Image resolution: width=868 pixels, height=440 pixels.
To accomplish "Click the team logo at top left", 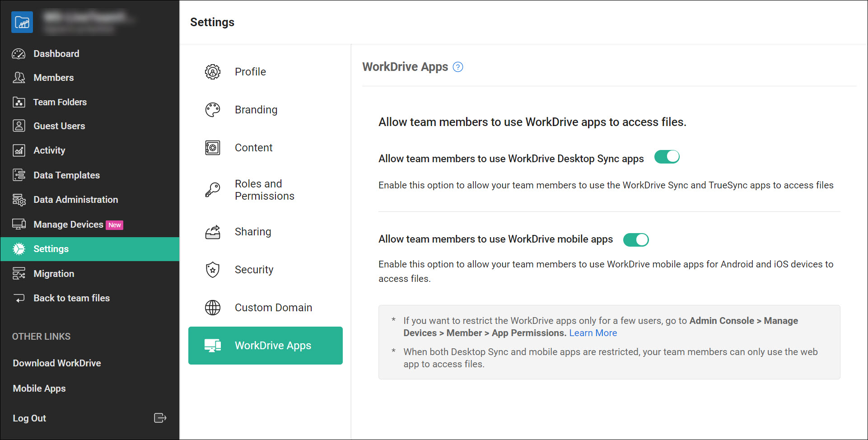I will point(22,22).
